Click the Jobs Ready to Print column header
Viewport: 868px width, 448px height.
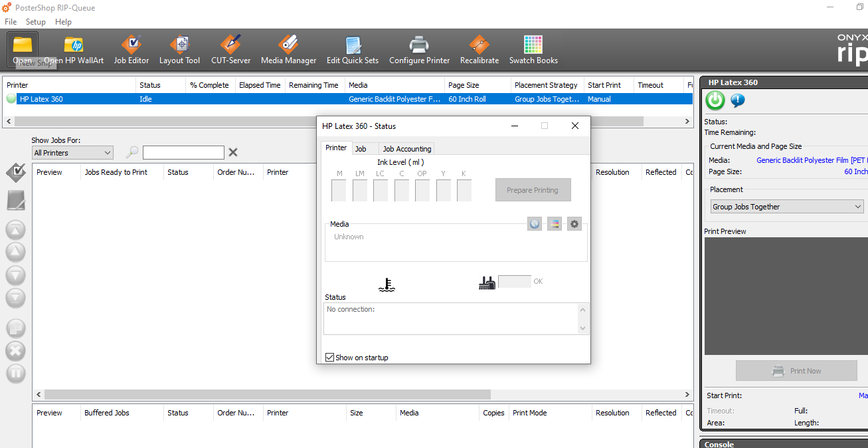[122, 172]
